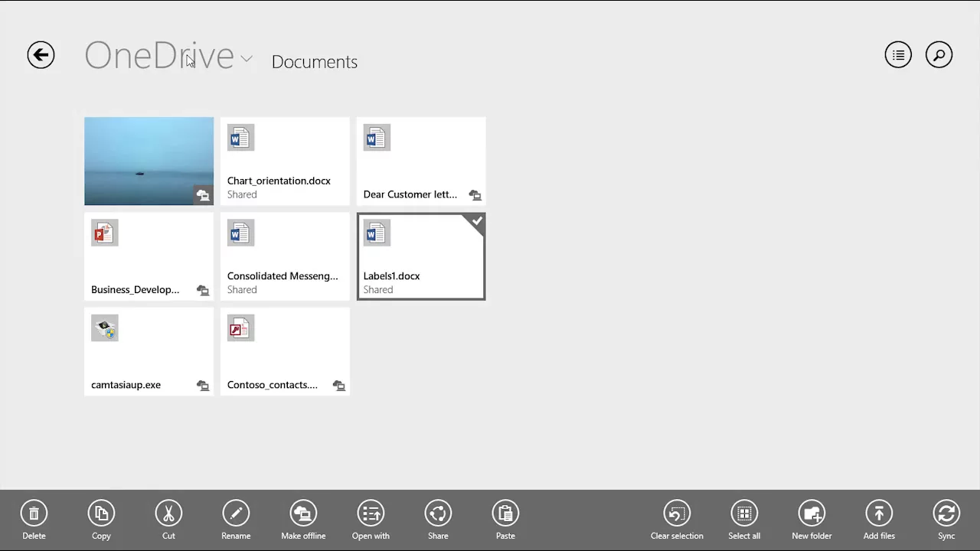Click the Word icon on Chart_orientation.docx
Viewport: 980px width, 551px height.
[x=240, y=138]
